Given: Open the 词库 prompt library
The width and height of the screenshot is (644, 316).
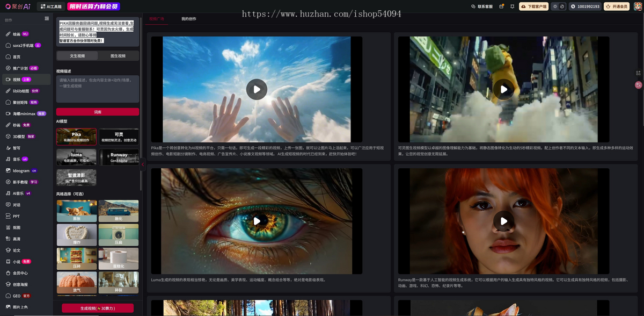Looking at the screenshot, I should pos(98,112).
